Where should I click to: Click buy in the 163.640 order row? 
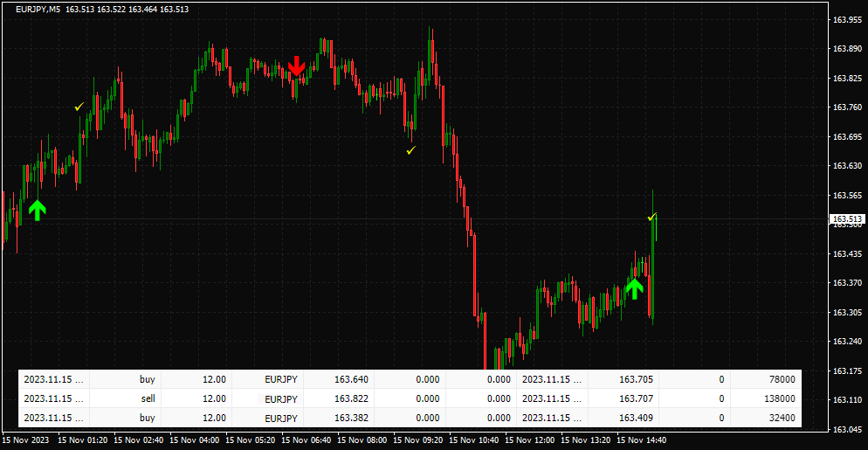pos(148,379)
